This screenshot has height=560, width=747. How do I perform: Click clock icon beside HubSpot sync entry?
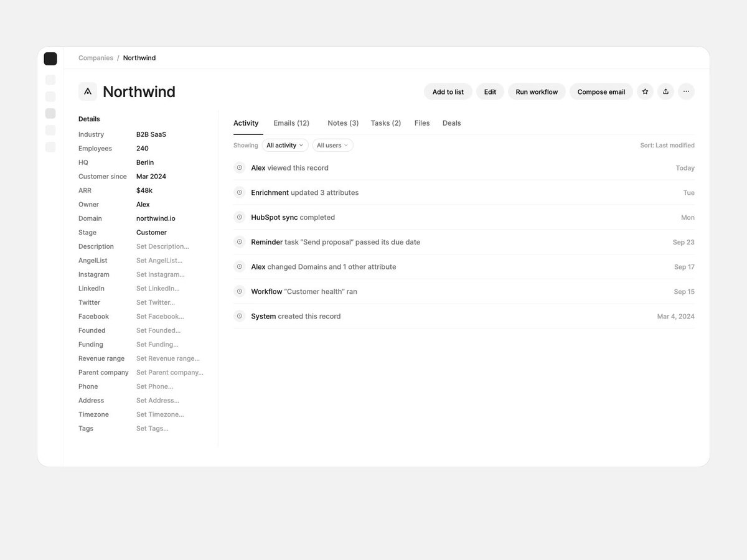point(239,217)
